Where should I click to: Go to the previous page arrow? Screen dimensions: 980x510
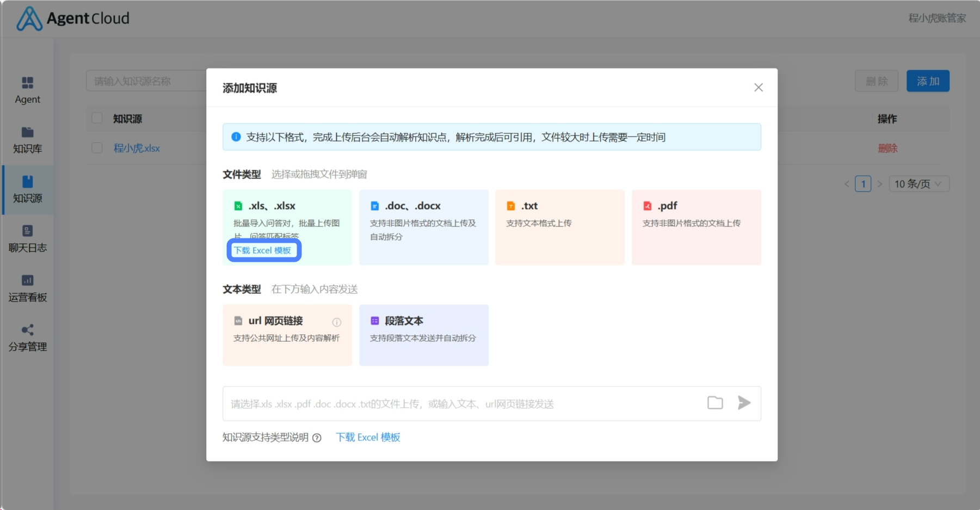pos(847,184)
